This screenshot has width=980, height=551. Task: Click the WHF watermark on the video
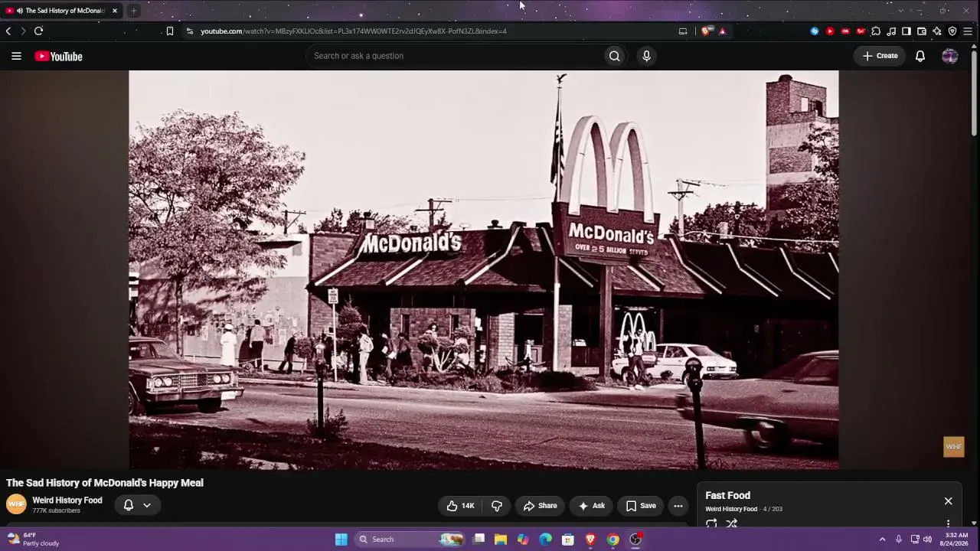(953, 447)
